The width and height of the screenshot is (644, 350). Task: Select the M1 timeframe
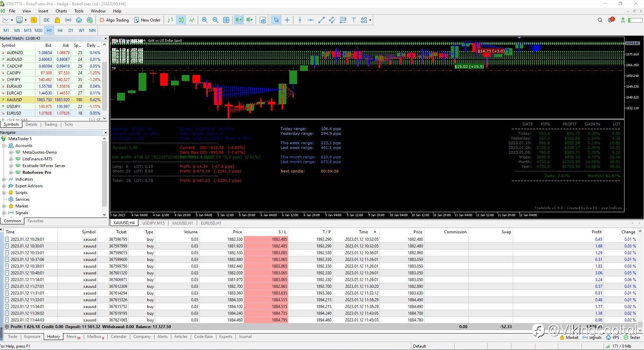[6, 30]
